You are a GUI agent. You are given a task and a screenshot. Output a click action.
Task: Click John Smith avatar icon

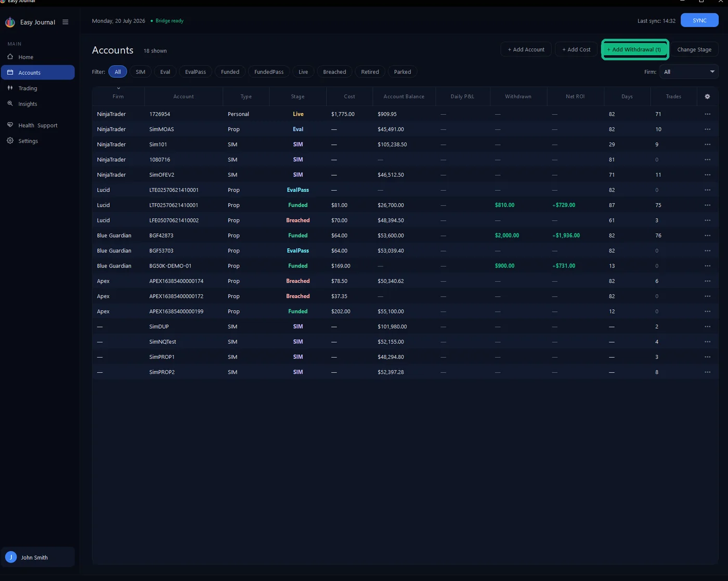[x=11, y=557]
